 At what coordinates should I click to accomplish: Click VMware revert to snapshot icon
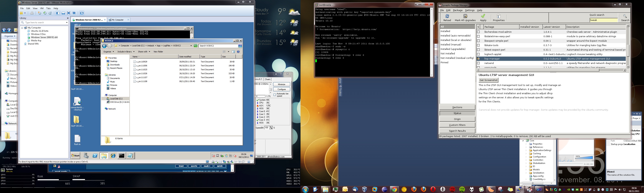point(45,13)
